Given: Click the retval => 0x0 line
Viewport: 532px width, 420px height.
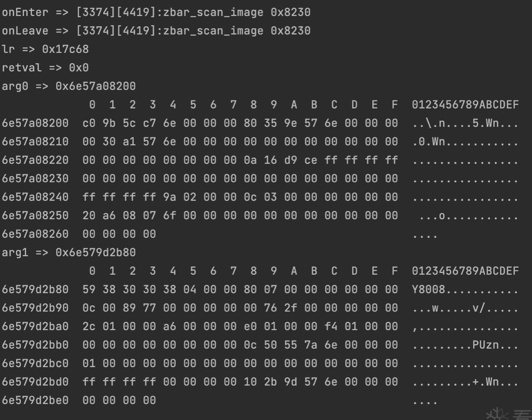Looking at the screenshot, I should tap(45, 68).
